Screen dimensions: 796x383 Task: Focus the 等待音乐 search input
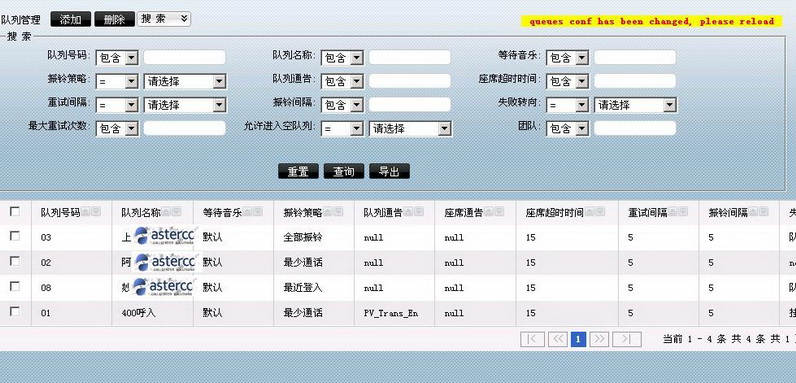pyautogui.click(x=635, y=57)
